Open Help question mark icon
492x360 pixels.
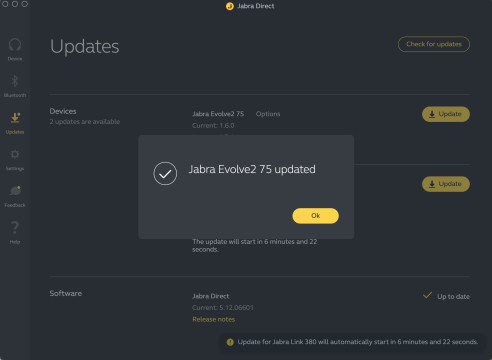15,227
